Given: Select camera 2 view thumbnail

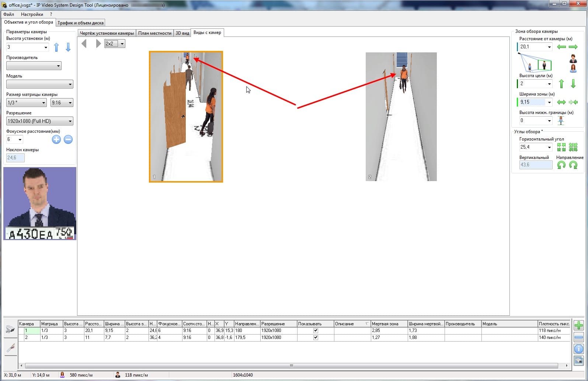Looking at the screenshot, I should click(401, 117).
